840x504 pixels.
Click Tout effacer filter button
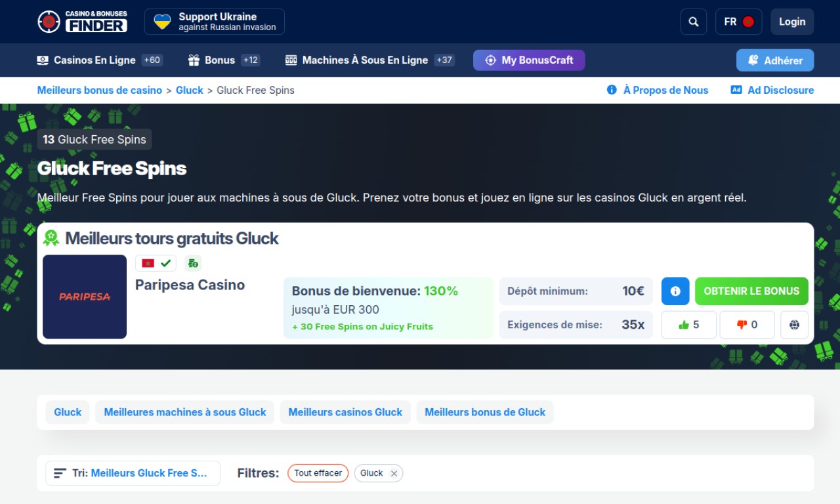tap(318, 473)
